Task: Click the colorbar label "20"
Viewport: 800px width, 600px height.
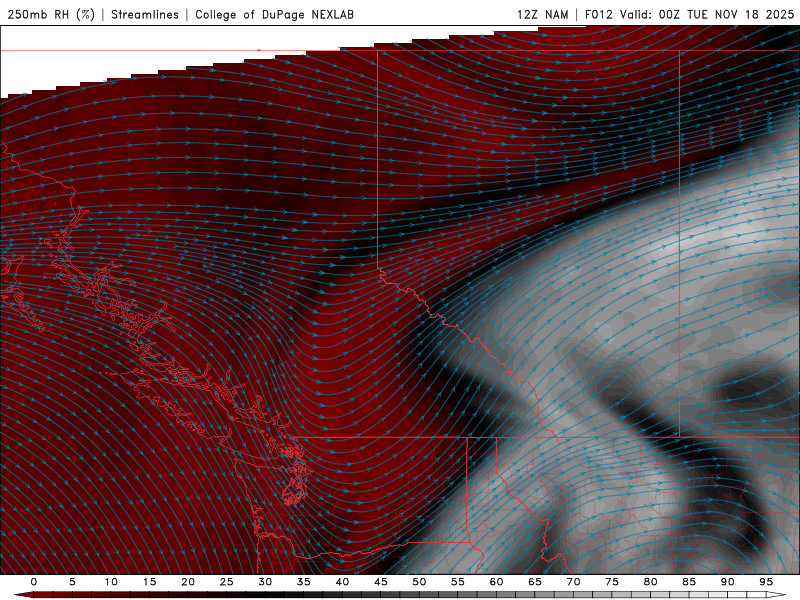Action: pyautogui.click(x=188, y=582)
